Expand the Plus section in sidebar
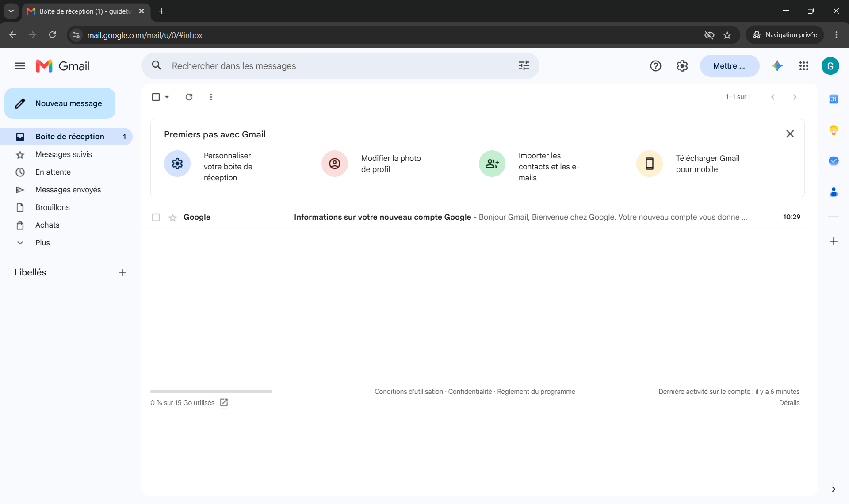 point(42,243)
